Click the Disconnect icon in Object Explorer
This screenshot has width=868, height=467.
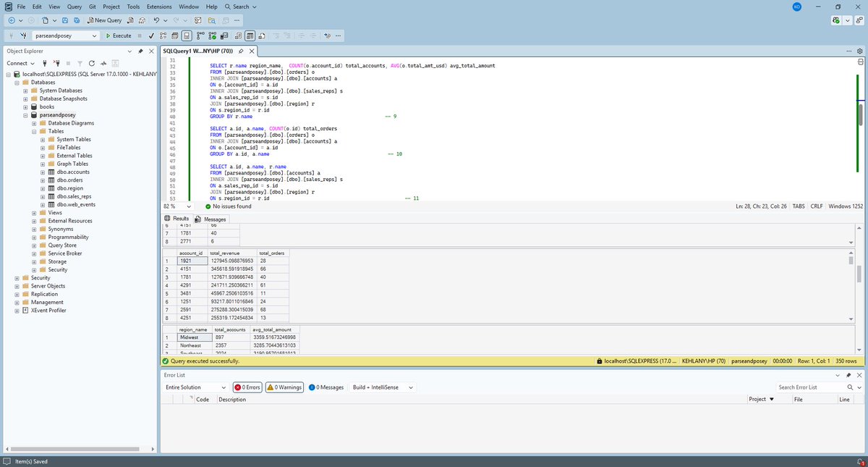tap(56, 63)
